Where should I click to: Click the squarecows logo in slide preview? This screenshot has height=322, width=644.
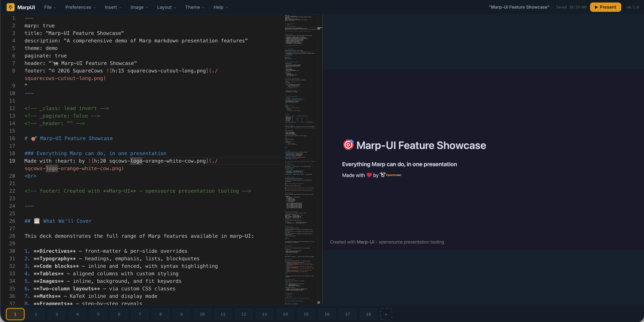(x=391, y=175)
